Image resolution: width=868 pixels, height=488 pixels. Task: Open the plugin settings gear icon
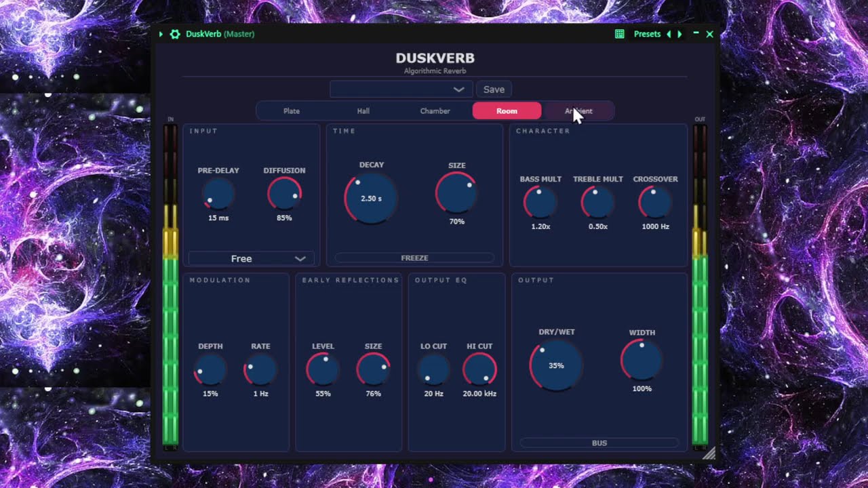[x=175, y=34]
